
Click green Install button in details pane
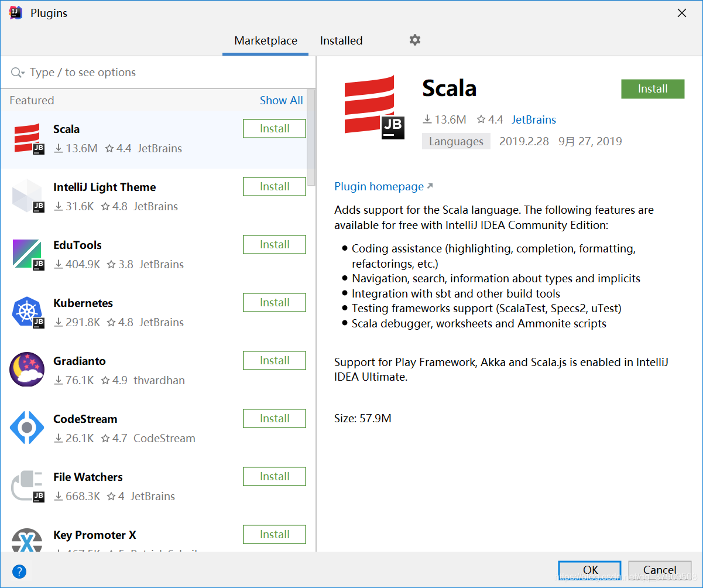[x=653, y=88]
